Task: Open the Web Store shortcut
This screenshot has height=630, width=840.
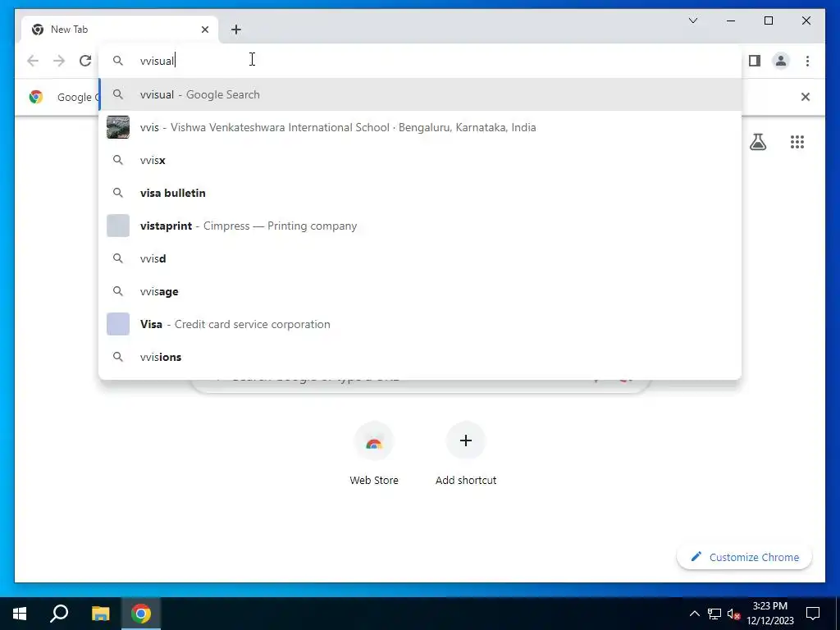Action: click(x=374, y=454)
